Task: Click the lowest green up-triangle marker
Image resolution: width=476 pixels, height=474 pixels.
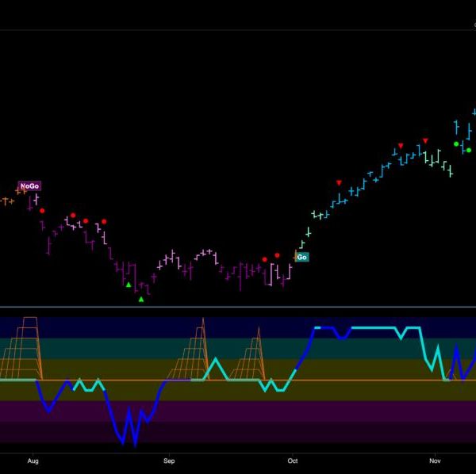Action: click(141, 300)
